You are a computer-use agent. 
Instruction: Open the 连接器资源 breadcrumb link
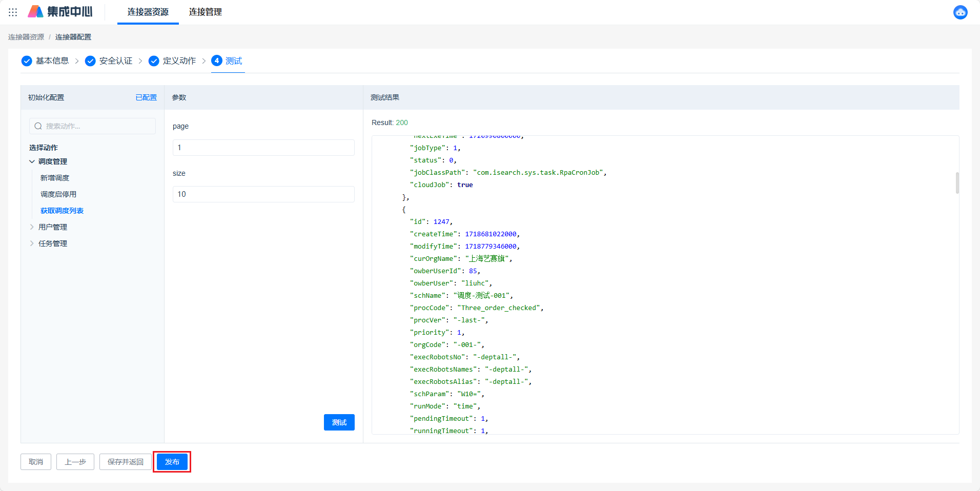coord(26,37)
